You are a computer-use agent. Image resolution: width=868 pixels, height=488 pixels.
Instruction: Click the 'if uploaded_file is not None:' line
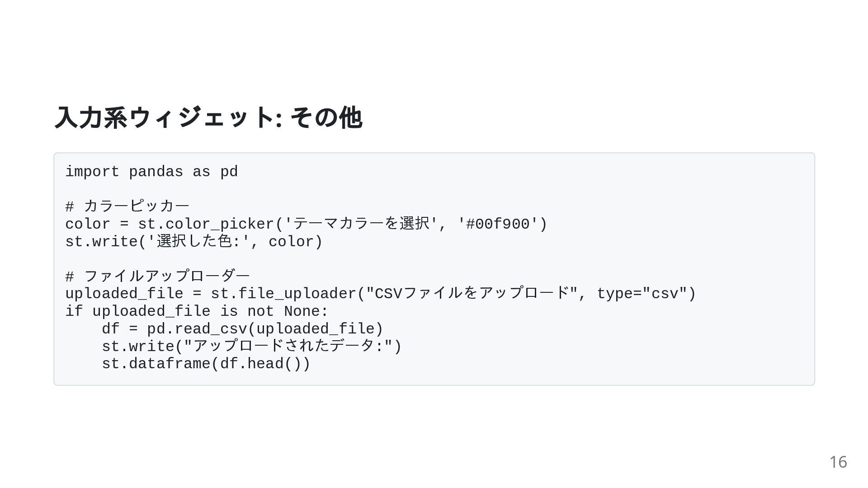(197, 312)
